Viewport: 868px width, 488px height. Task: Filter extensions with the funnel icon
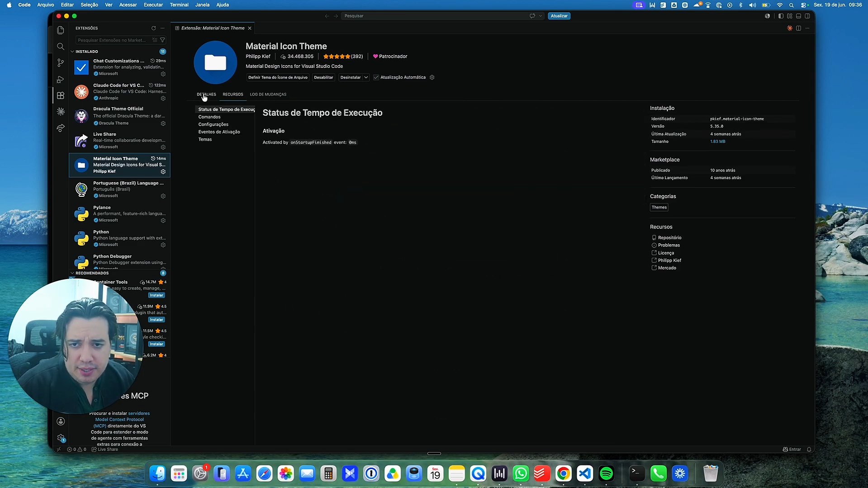coord(162,40)
